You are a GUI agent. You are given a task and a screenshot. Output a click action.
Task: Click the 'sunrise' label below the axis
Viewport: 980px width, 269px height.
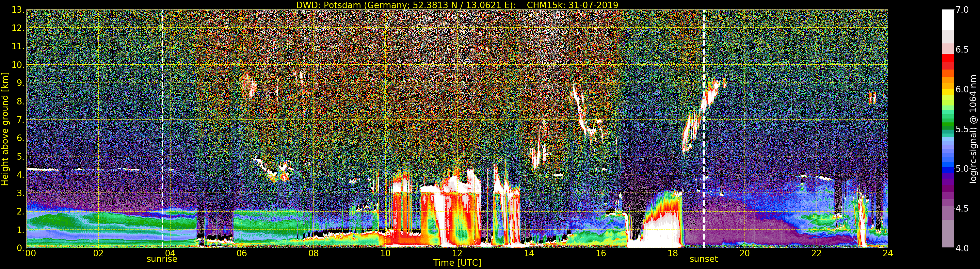coord(162,259)
